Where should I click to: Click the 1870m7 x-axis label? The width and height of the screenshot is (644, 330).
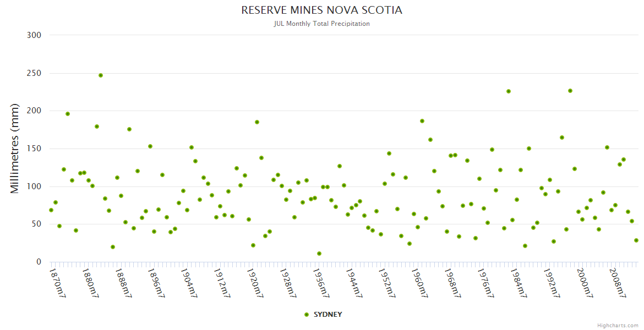coord(58,283)
